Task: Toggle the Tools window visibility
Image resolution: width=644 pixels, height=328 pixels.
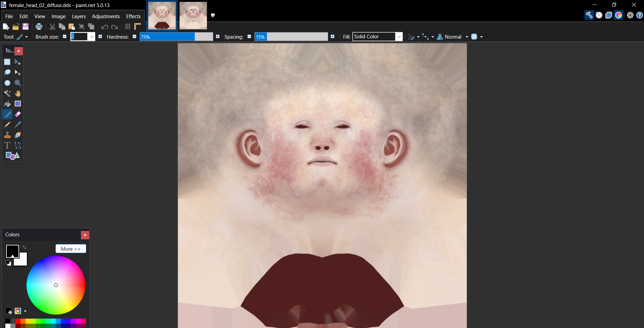Action: coord(589,15)
